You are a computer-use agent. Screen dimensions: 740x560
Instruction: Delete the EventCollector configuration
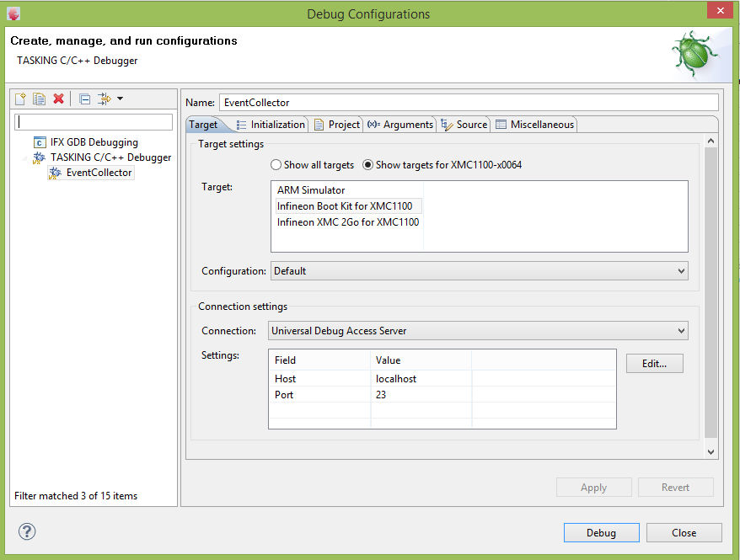[x=58, y=99]
